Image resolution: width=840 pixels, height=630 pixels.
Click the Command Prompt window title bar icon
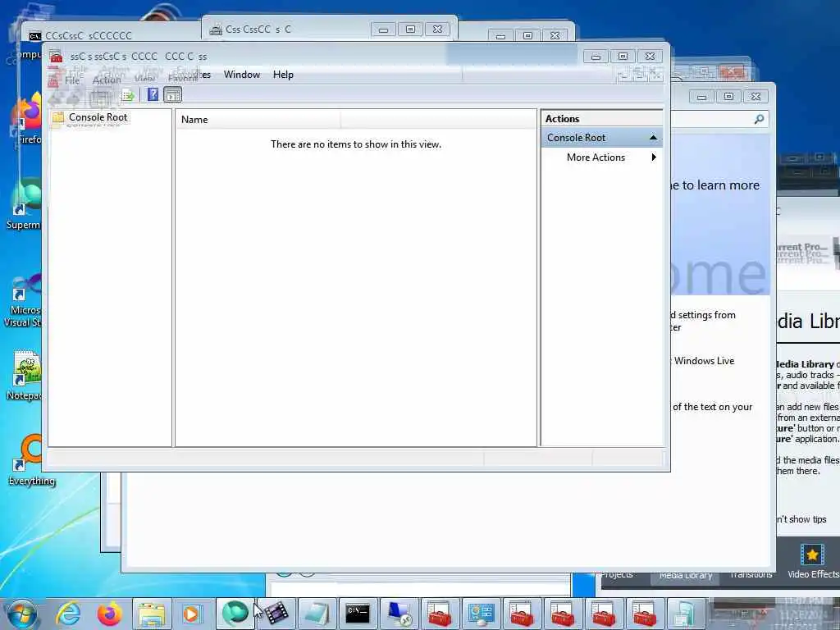tap(34, 36)
